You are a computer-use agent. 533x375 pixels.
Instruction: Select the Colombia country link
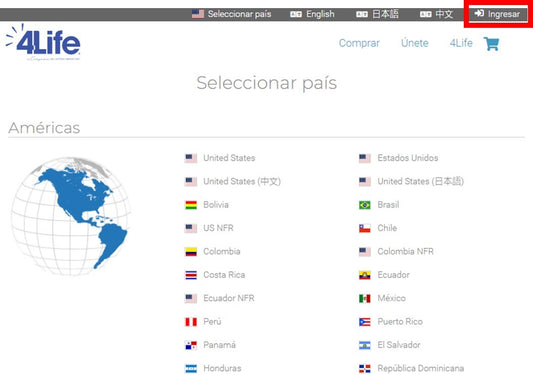222,252
